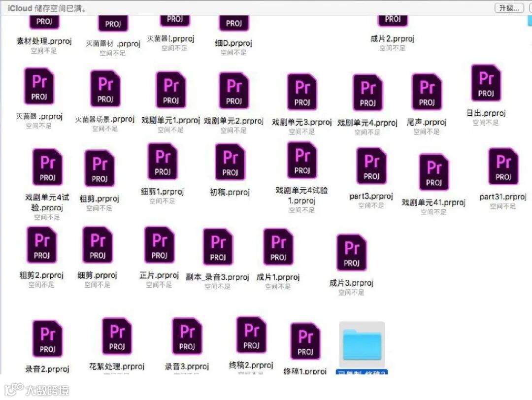Screen dimensions: 532x400
Task: Click the 粗剪.prproj file name label
Action: [x=99, y=199]
